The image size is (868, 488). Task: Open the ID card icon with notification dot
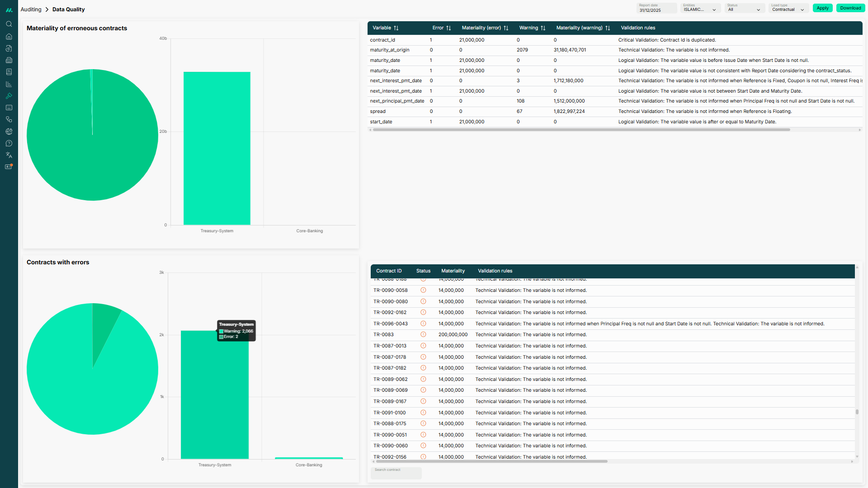coord(9,167)
